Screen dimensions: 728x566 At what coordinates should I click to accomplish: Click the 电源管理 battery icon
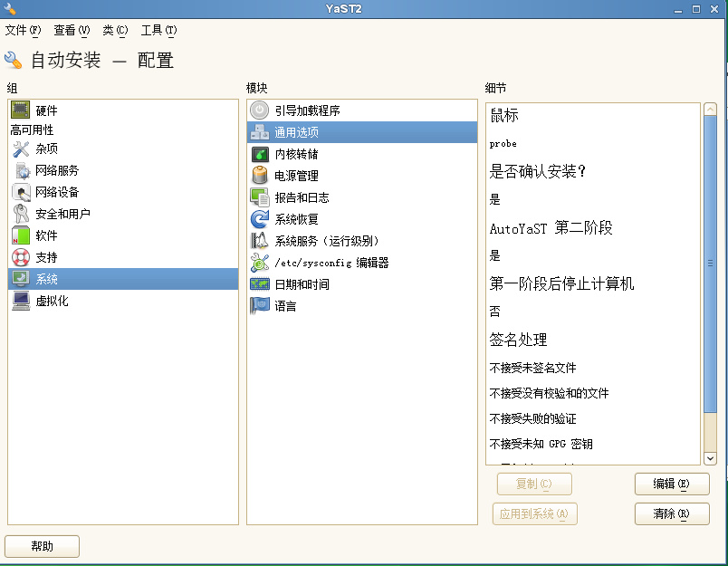coord(260,176)
